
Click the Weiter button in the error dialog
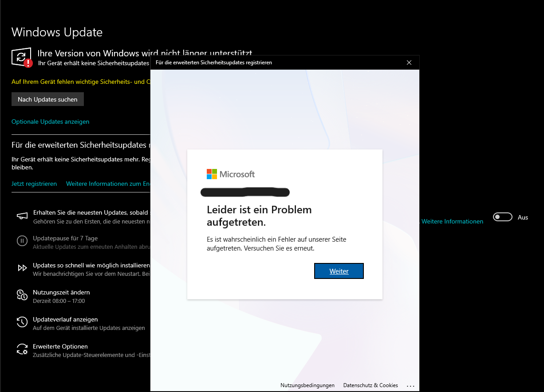(339, 271)
